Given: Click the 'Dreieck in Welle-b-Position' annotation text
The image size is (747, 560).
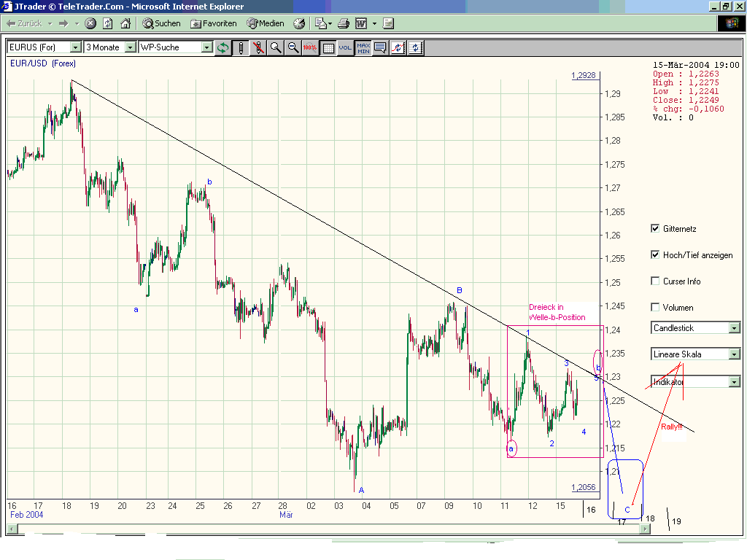Looking at the screenshot, I should [x=557, y=312].
